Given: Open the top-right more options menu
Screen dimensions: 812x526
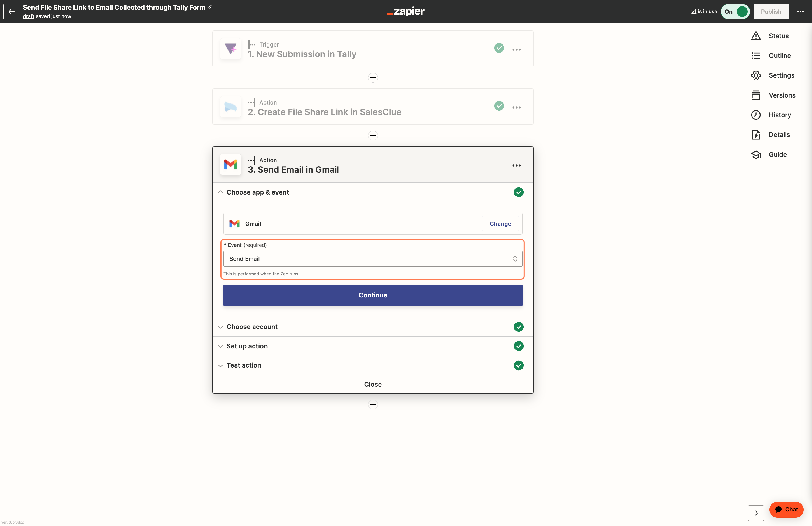Looking at the screenshot, I should pos(800,12).
